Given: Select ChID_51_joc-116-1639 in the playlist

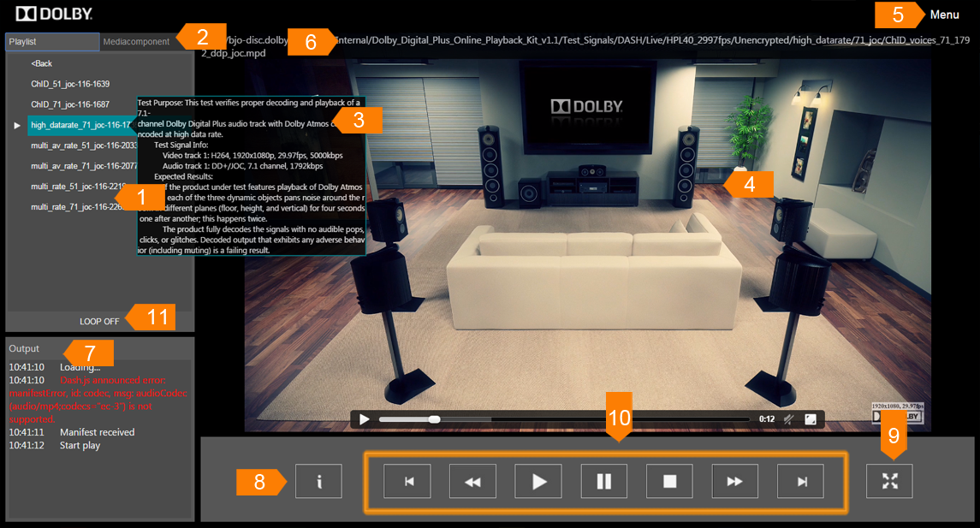Looking at the screenshot, I should (x=70, y=84).
